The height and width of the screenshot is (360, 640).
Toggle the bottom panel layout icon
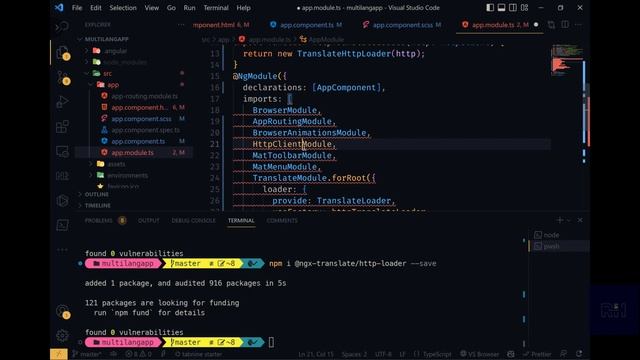click(x=501, y=8)
